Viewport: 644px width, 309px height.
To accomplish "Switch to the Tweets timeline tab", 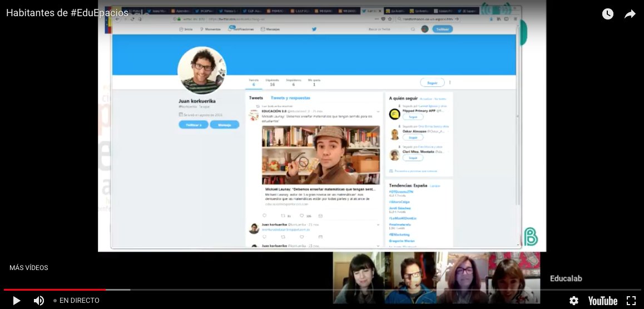I will (x=256, y=98).
